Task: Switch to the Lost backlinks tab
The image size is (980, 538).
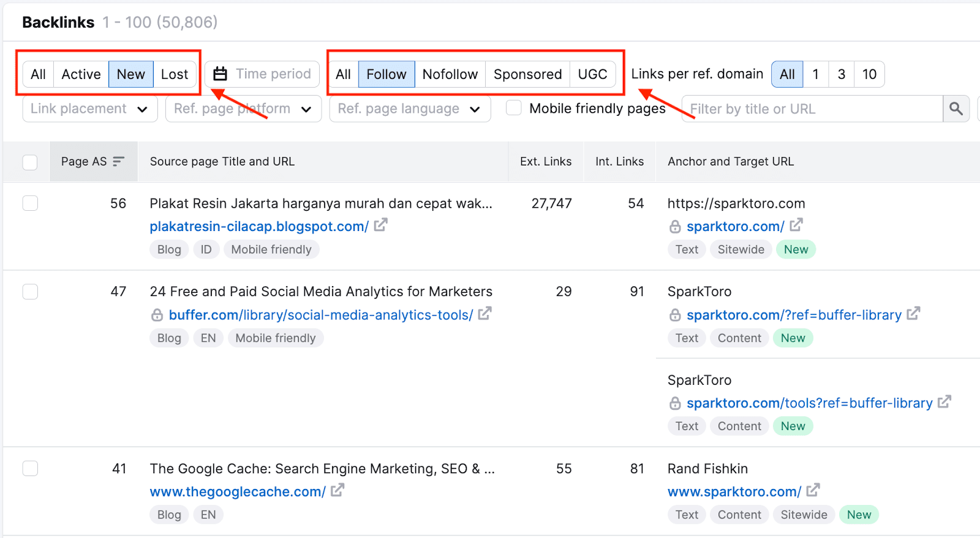Action: point(175,74)
